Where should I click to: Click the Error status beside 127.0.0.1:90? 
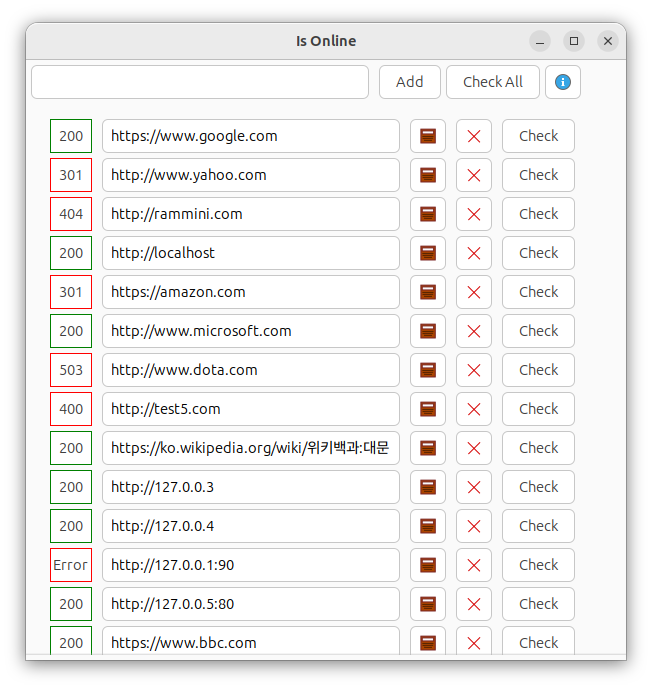[71, 565]
